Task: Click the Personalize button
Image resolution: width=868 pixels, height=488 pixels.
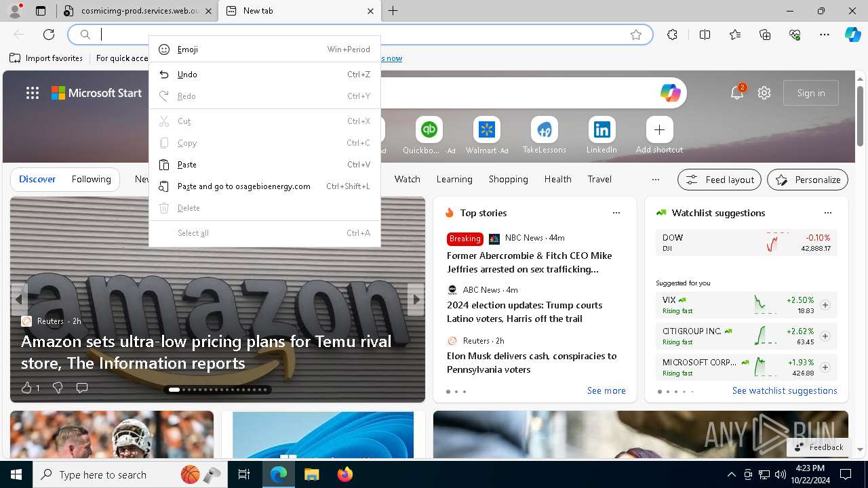Action: [808, 180]
